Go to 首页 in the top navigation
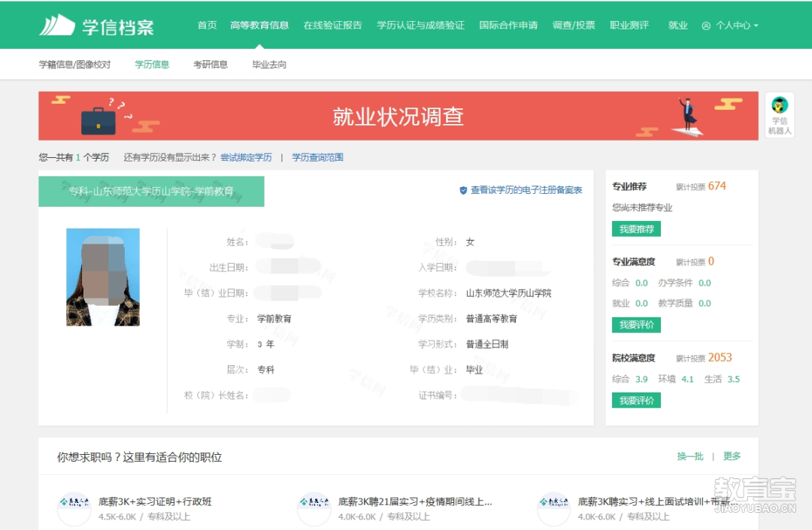Image resolution: width=812 pixels, height=530 pixels. click(x=208, y=25)
